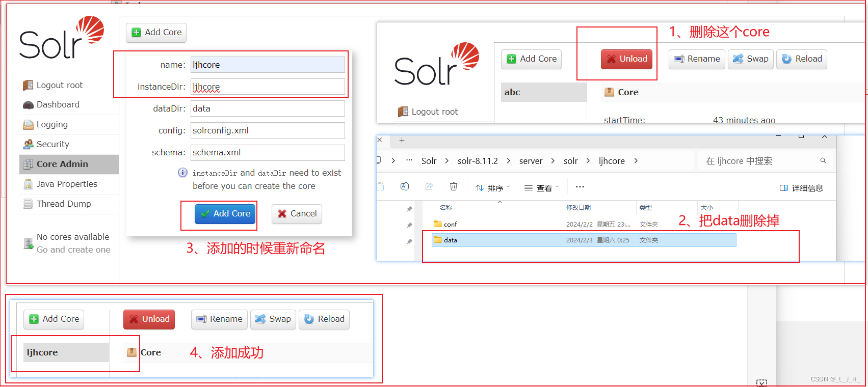The width and height of the screenshot is (868, 387).
Task: Click the box icon beside Core in abc panel
Action: click(x=609, y=92)
